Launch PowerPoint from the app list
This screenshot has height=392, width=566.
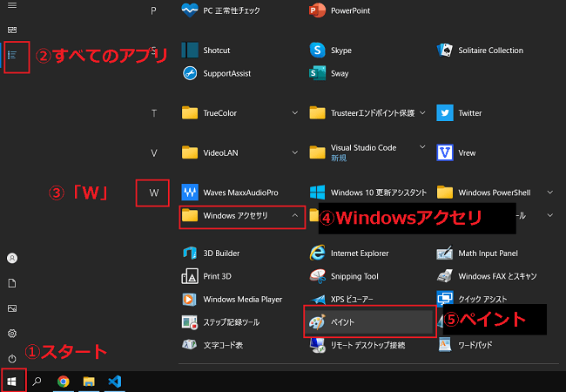pos(340,10)
